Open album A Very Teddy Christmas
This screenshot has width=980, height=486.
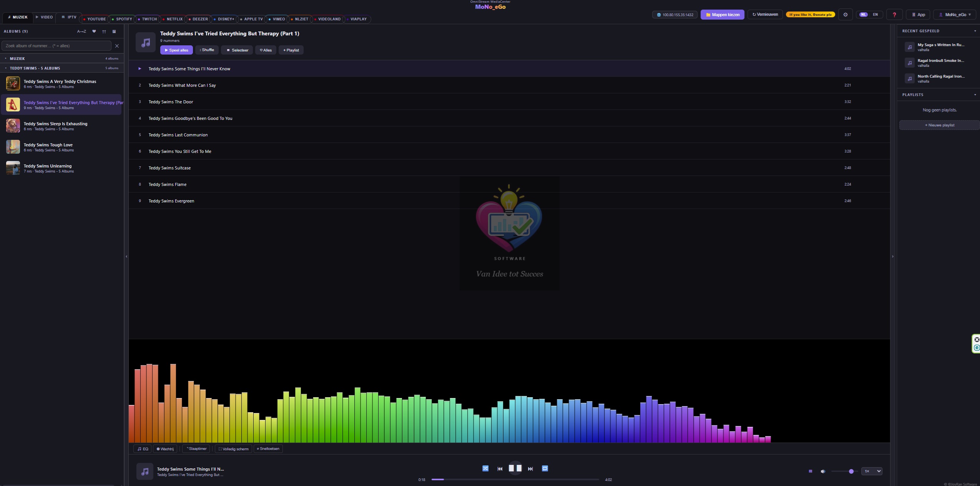pos(61,83)
